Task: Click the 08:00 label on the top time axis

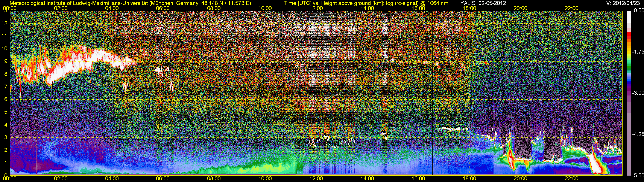Action: tap(214, 8)
